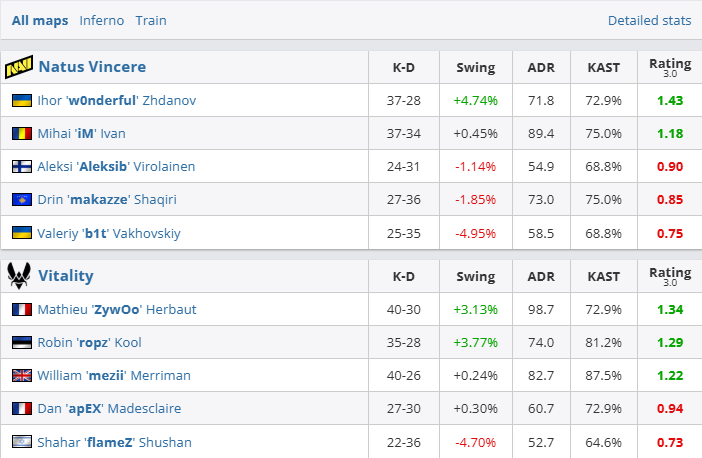
Task: Click the Finnish flag beside Aleksib
Action: coord(21,167)
